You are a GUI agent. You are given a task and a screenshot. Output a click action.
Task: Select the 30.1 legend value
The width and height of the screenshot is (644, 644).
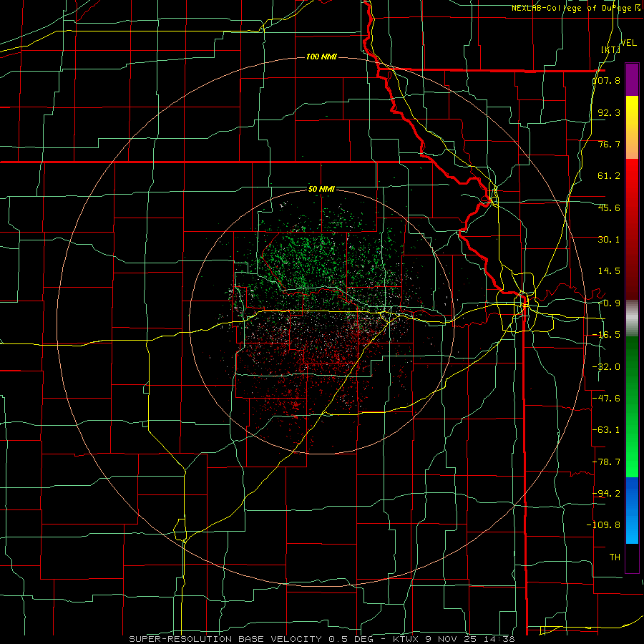(609, 240)
